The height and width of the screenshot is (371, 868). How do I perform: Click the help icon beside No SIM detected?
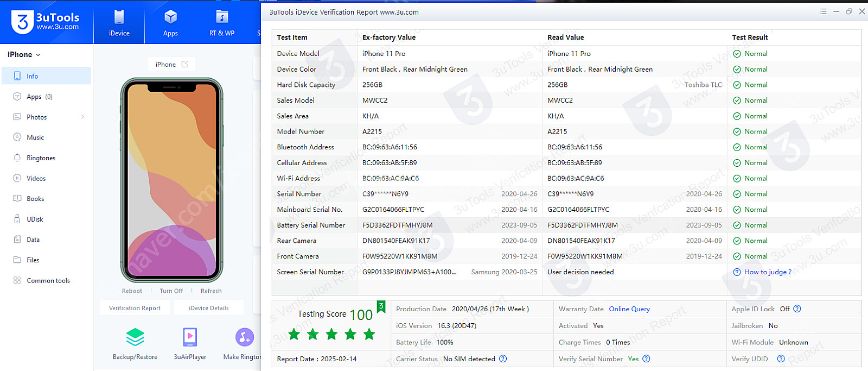[503, 359]
